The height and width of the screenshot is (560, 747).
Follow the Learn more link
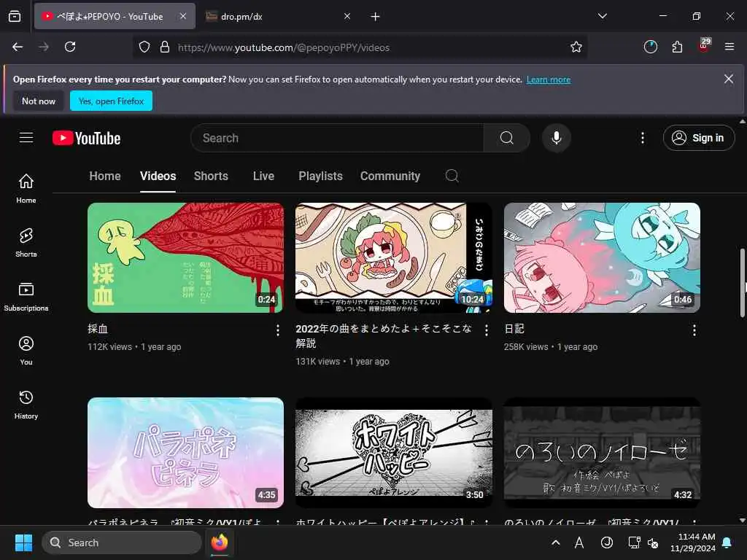[549, 79]
